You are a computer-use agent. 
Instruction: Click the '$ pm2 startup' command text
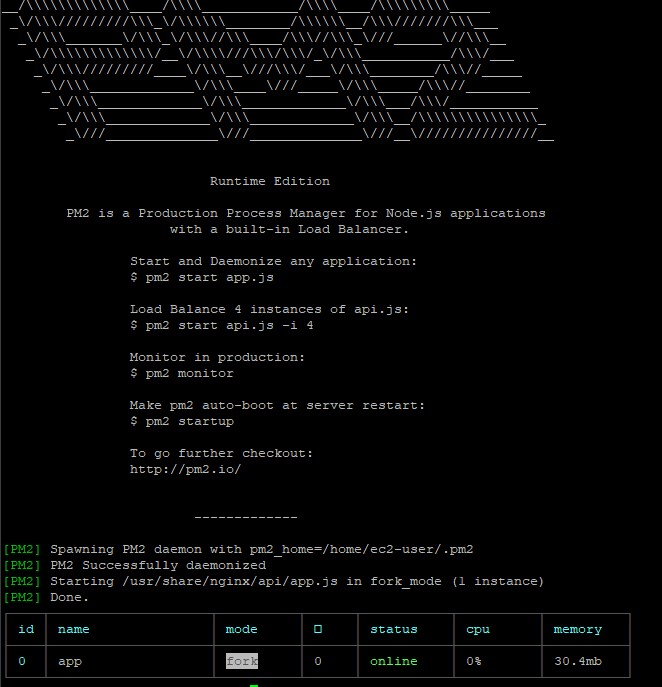pyautogui.click(x=181, y=421)
